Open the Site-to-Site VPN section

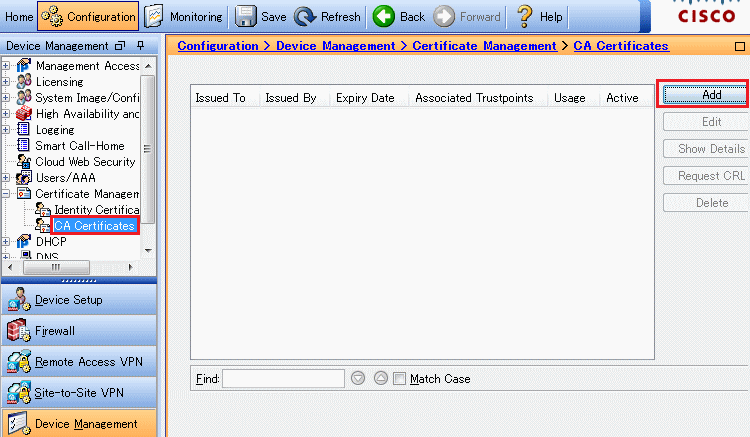click(79, 393)
